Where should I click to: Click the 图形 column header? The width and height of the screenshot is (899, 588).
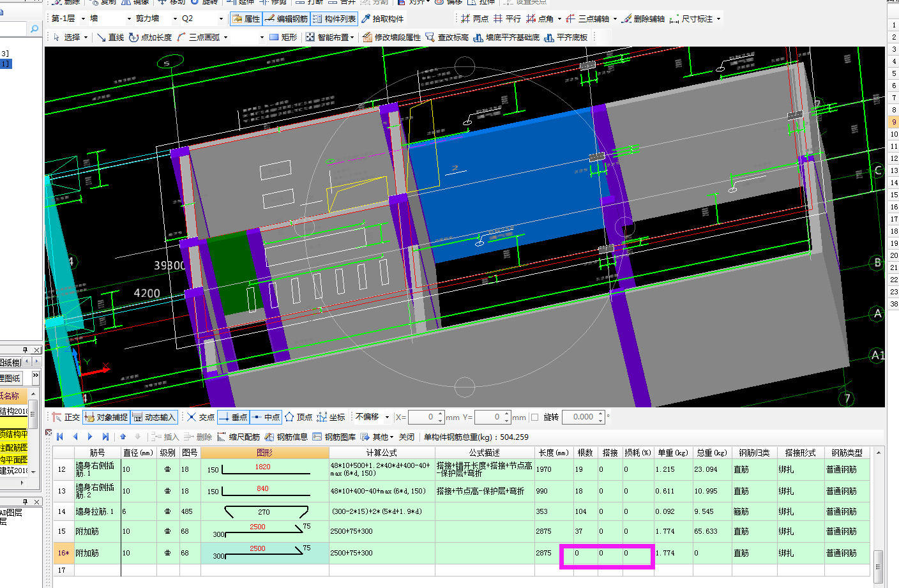pos(265,453)
